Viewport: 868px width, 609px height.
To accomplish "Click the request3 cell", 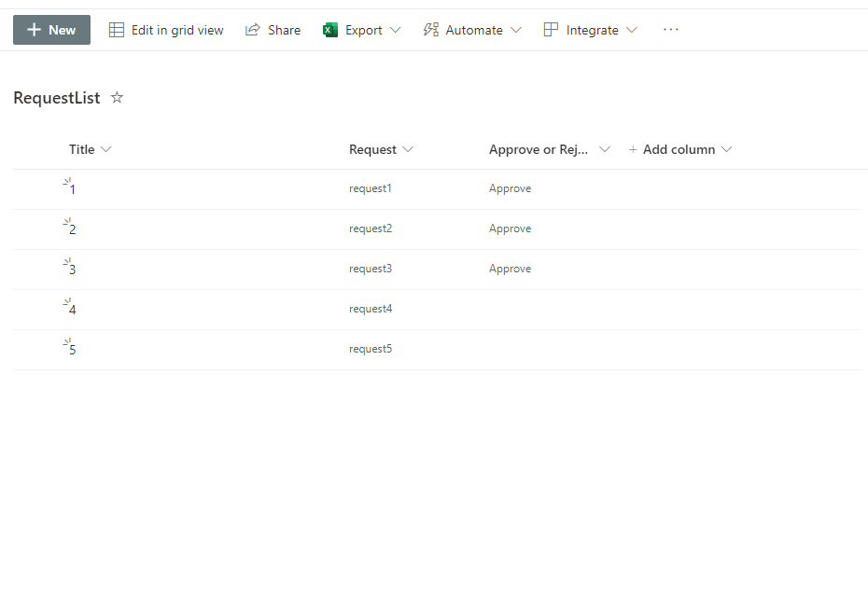I will coord(371,269).
